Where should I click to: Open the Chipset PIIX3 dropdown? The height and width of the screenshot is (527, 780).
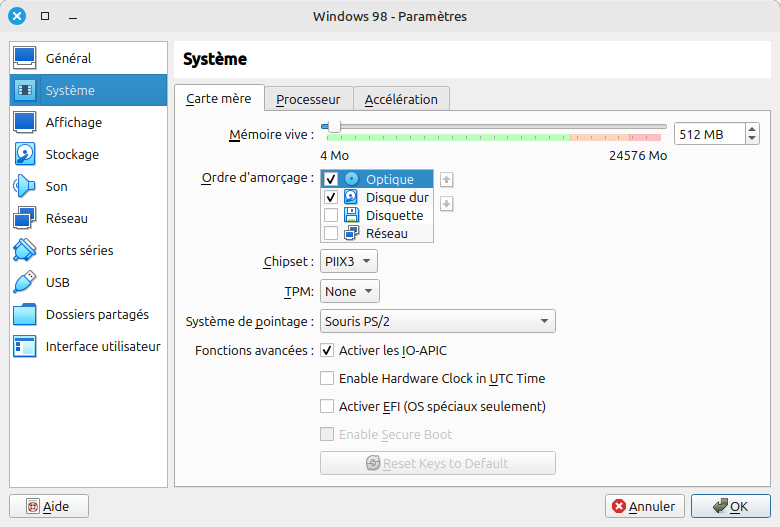[349, 261]
